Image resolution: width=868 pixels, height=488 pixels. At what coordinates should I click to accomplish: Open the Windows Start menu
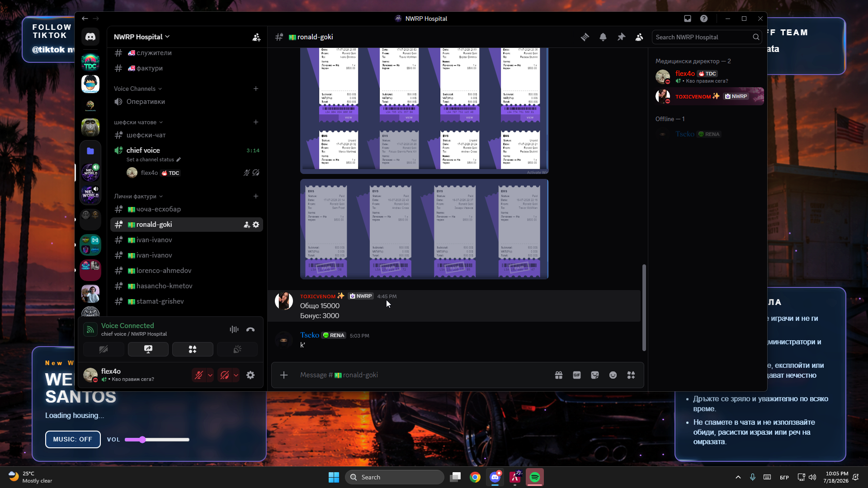[x=334, y=477]
